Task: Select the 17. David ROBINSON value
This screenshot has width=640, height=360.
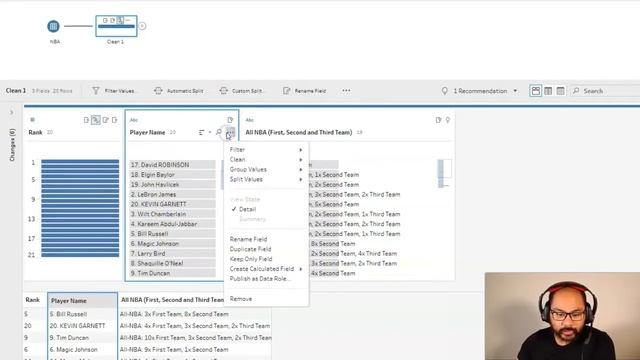Action: point(172,164)
